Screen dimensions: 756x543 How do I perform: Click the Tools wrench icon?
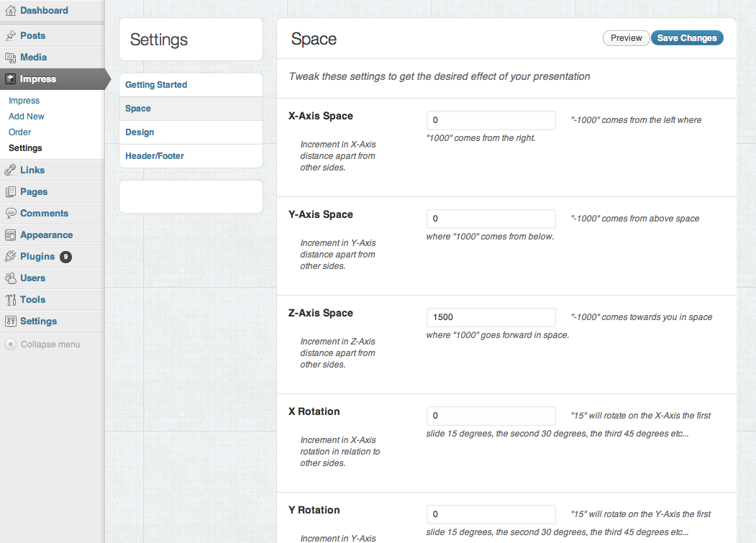click(10, 300)
